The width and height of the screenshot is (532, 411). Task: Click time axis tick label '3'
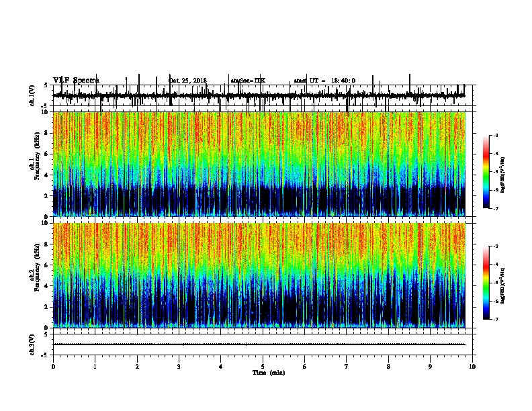coord(179,367)
